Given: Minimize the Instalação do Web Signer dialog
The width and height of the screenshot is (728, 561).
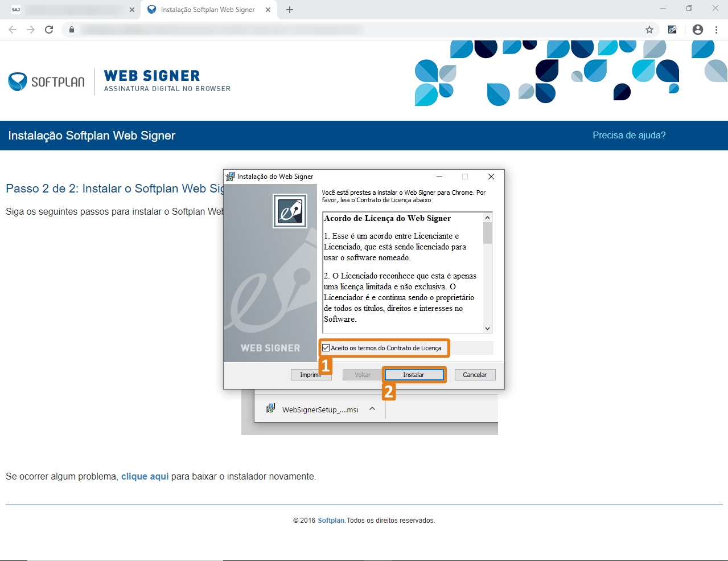Looking at the screenshot, I should pos(439,177).
